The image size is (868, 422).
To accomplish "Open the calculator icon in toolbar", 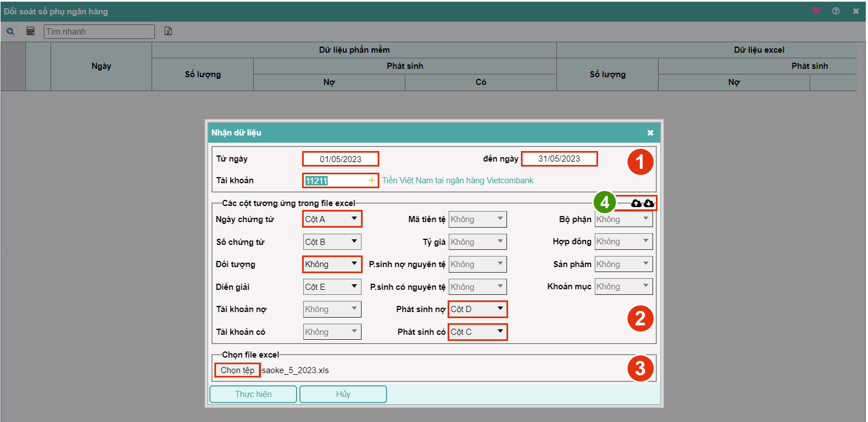I will [x=31, y=32].
